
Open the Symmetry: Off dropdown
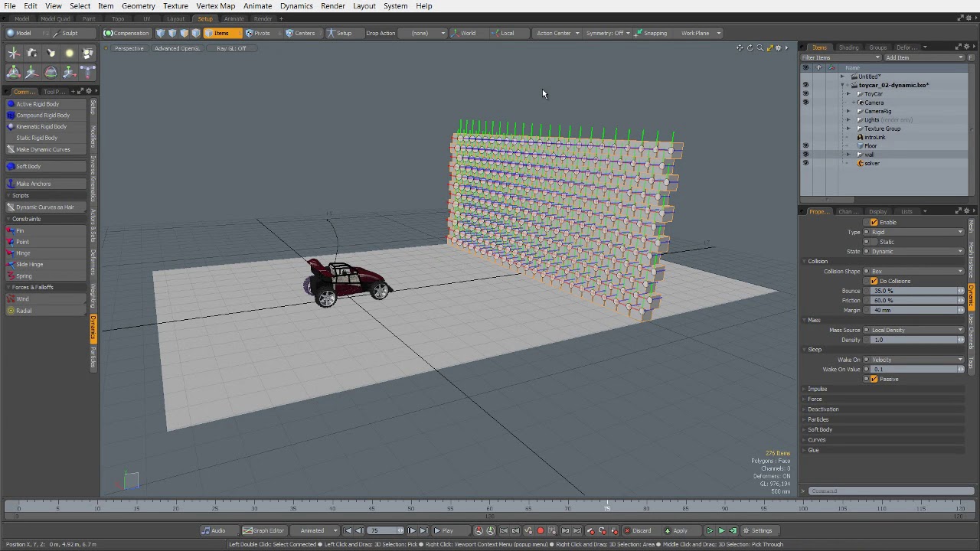click(608, 33)
